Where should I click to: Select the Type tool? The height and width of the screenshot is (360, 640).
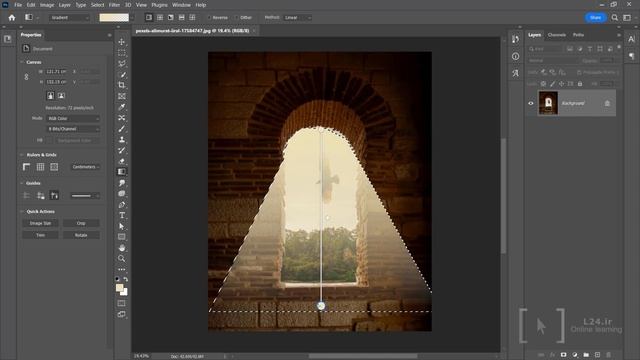point(122,215)
